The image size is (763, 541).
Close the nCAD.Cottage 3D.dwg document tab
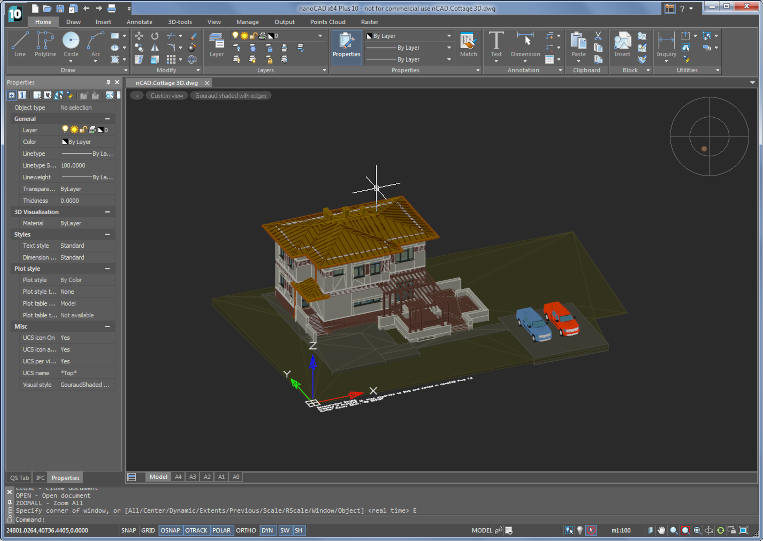[x=207, y=83]
